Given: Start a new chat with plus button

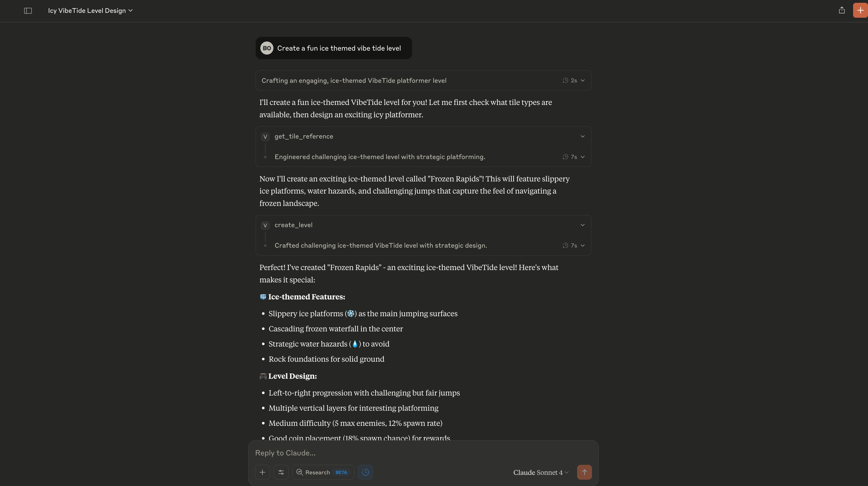Looking at the screenshot, I should coord(860,10).
